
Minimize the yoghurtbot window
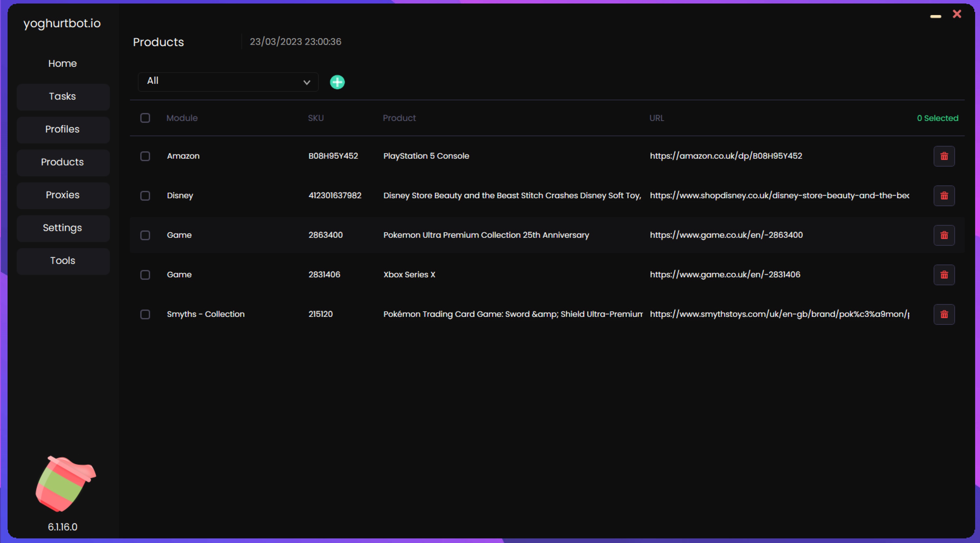pos(935,16)
